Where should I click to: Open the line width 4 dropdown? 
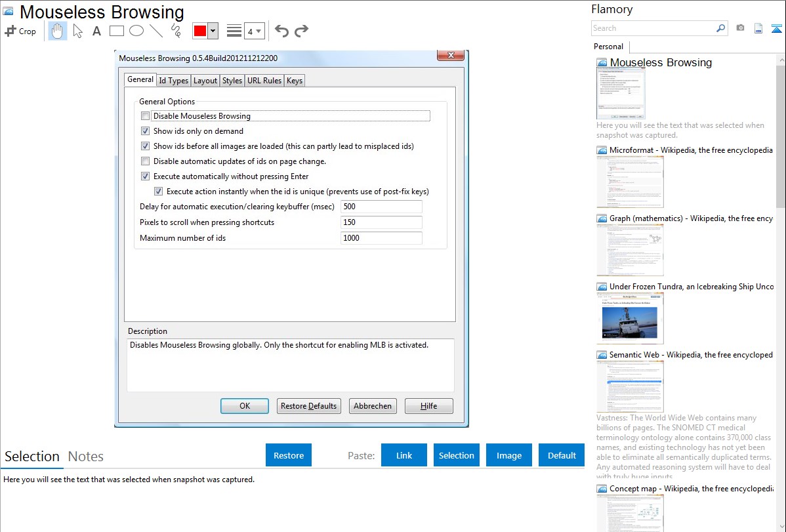tap(254, 31)
